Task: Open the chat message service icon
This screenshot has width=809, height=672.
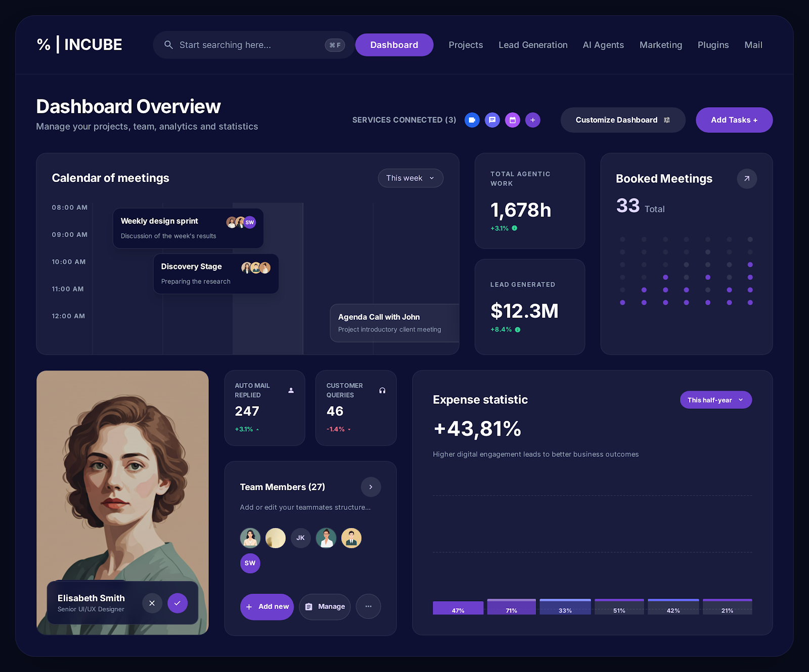Action: tap(492, 120)
